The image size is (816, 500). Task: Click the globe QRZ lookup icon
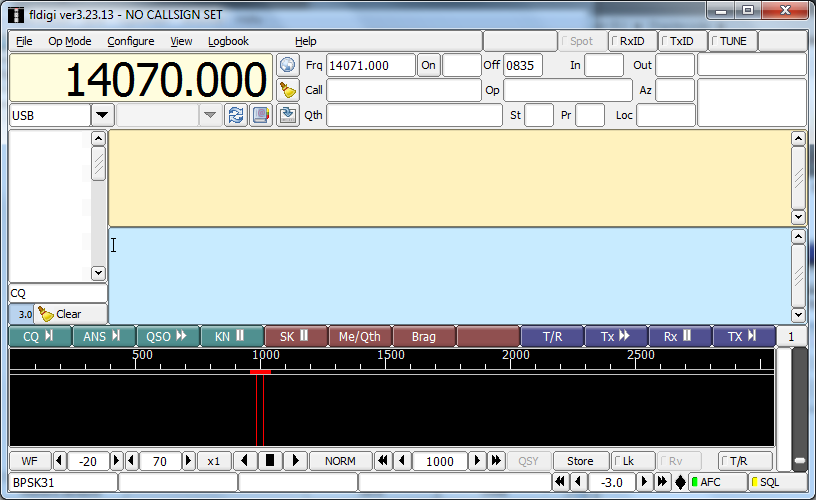pos(288,65)
